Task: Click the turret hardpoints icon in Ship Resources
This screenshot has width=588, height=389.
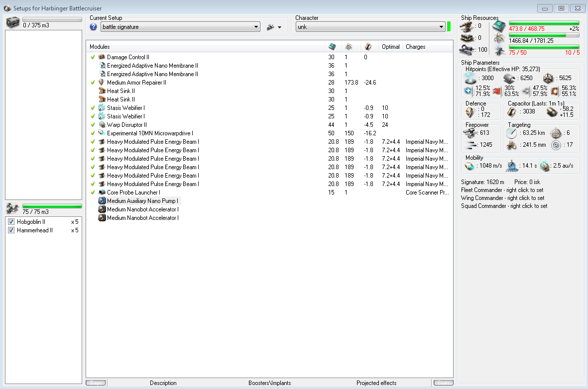Action: [x=467, y=26]
